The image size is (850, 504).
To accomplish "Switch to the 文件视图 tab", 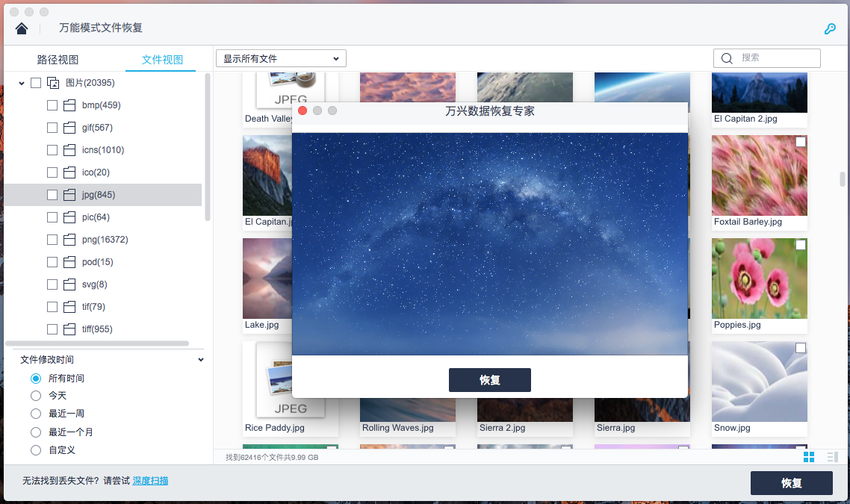I will pyautogui.click(x=162, y=60).
